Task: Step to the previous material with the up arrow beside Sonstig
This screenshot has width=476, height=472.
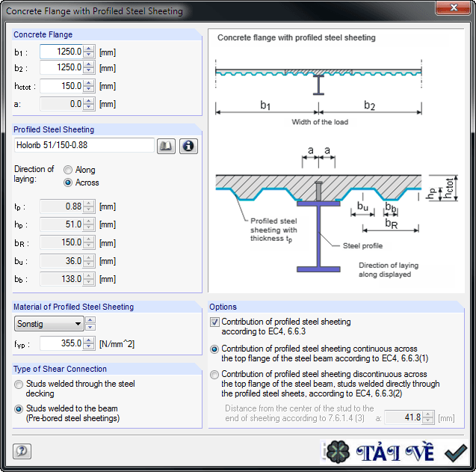Action: (90, 320)
